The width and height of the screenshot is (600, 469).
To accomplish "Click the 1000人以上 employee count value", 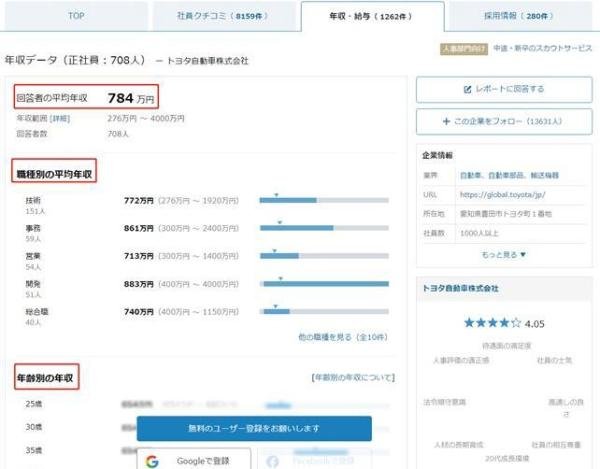I will pyautogui.click(x=479, y=233).
